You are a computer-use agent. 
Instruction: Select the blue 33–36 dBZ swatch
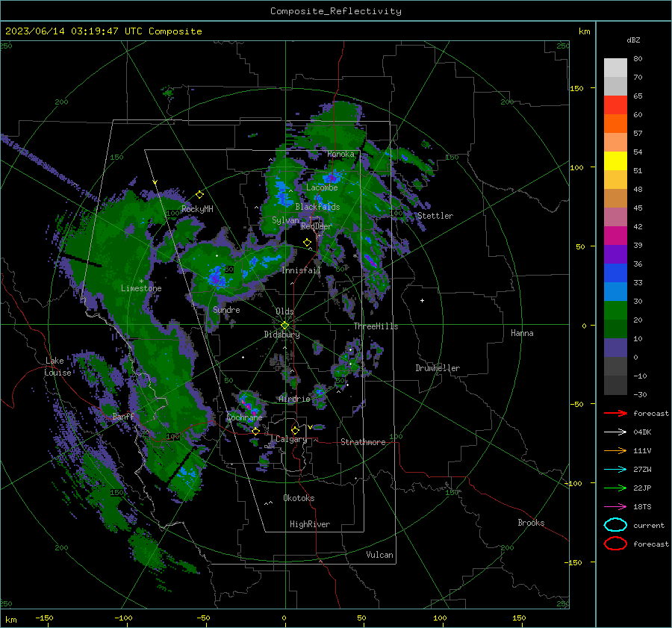click(x=615, y=273)
